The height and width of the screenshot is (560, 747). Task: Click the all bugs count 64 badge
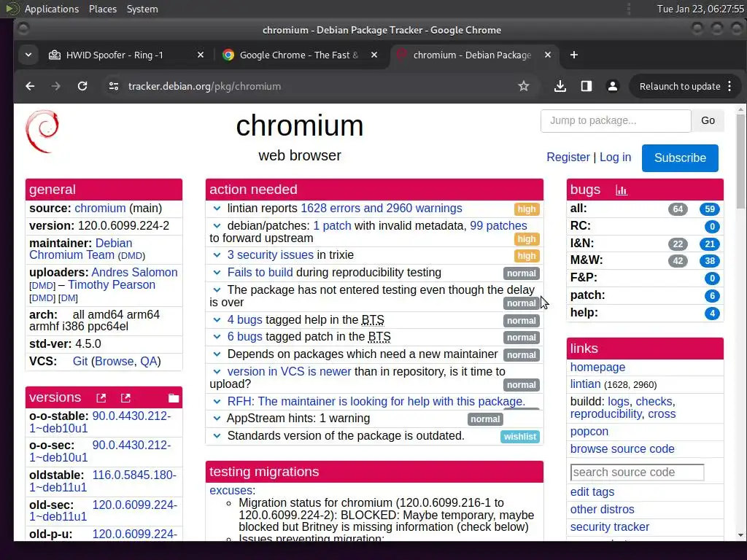tap(678, 209)
